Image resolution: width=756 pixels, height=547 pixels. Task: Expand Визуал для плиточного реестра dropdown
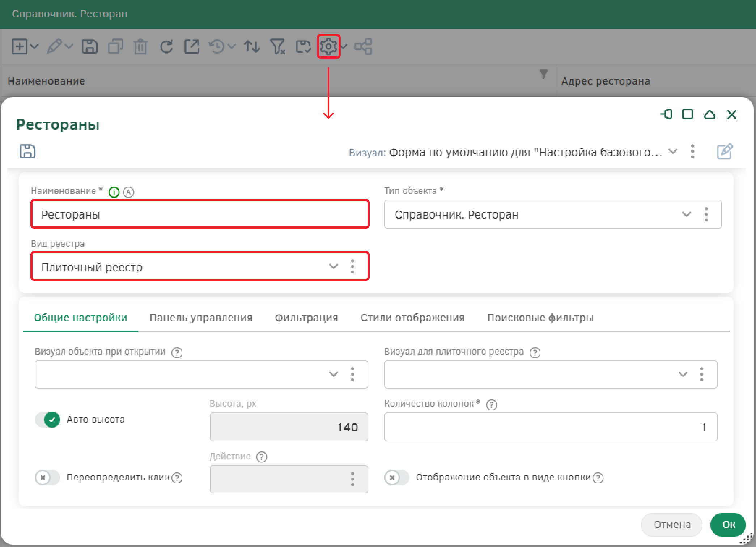click(683, 374)
